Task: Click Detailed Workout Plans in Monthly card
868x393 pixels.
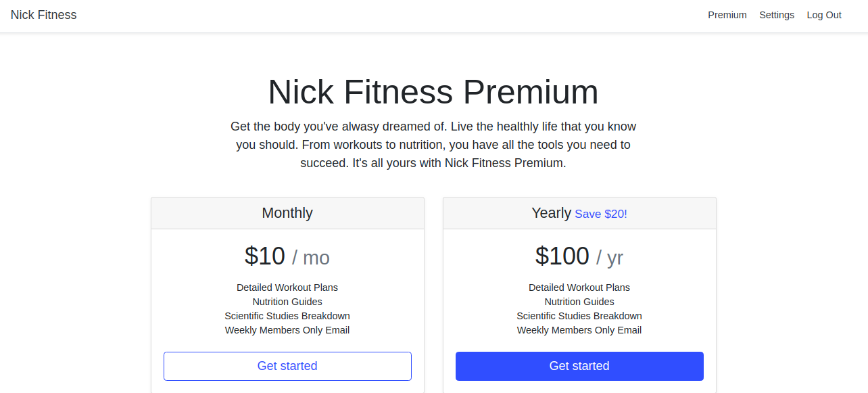Action: click(x=287, y=287)
